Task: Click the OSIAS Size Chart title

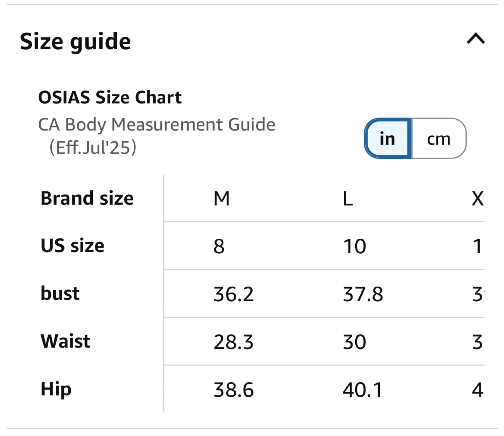Action: click(x=110, y=97)
